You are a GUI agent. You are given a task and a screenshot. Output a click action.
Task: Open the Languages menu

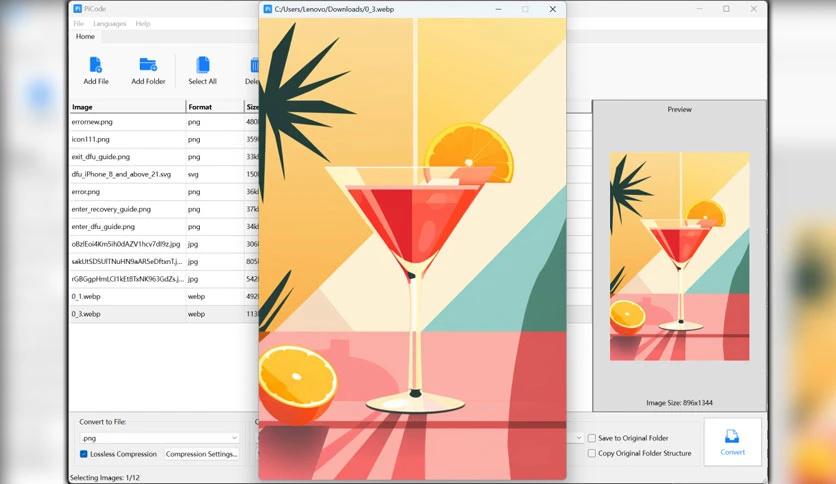click(110, 23)
